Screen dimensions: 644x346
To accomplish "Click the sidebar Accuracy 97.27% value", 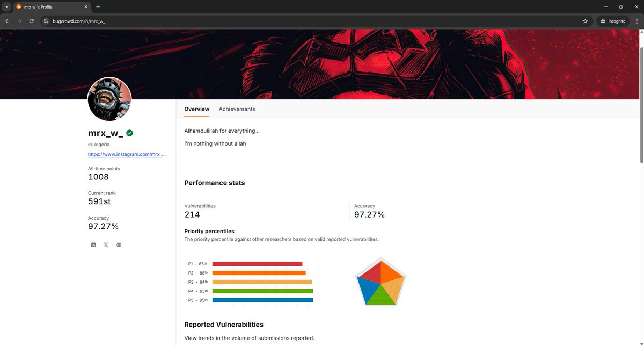I will point(103,226).
